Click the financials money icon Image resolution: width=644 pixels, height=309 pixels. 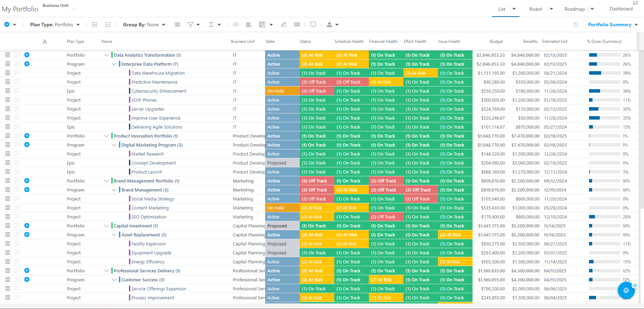click(297, 25)
